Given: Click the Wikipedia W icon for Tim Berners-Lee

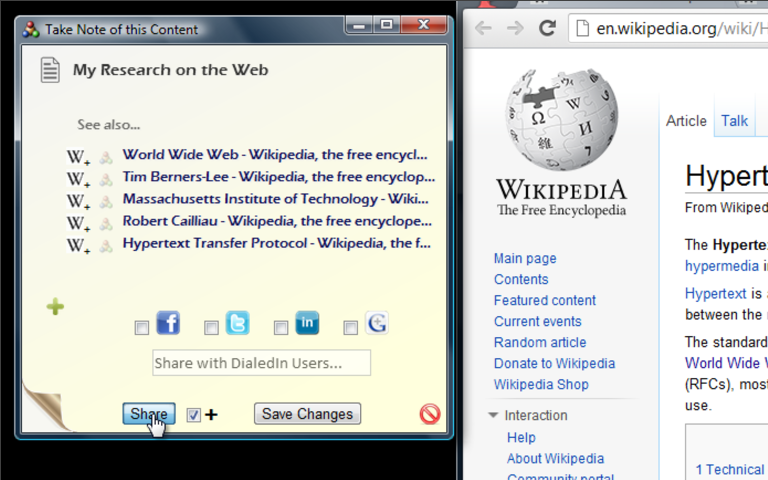Looking at the screenshot, I should (x=78, y=179).
